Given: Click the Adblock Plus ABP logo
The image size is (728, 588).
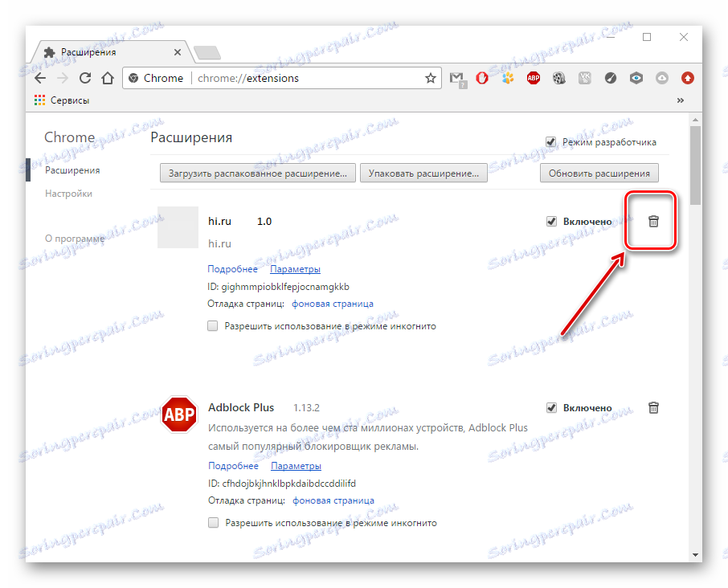Looking at the screenshot, I should point(179,414).
